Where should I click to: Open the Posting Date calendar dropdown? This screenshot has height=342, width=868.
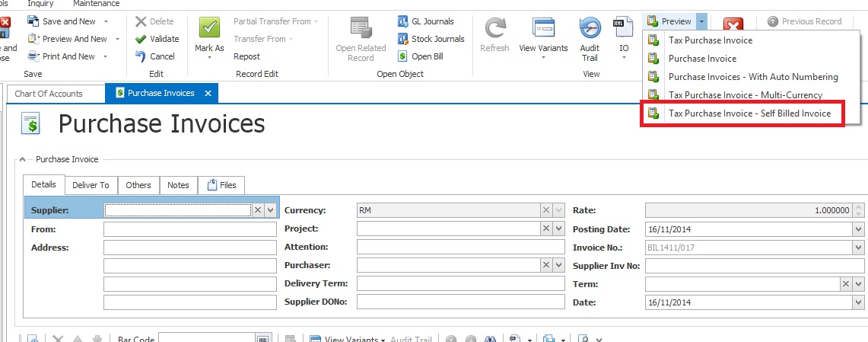[x=858, y=229]
